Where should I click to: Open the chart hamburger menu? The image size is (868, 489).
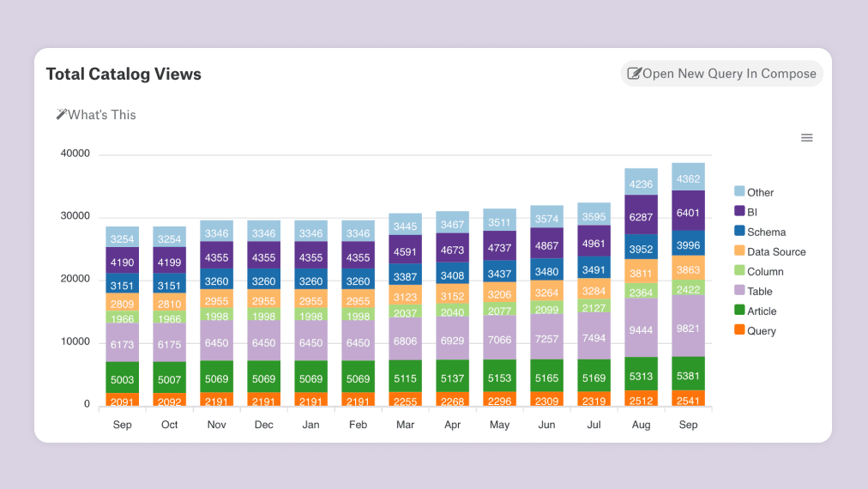point(806,138)
